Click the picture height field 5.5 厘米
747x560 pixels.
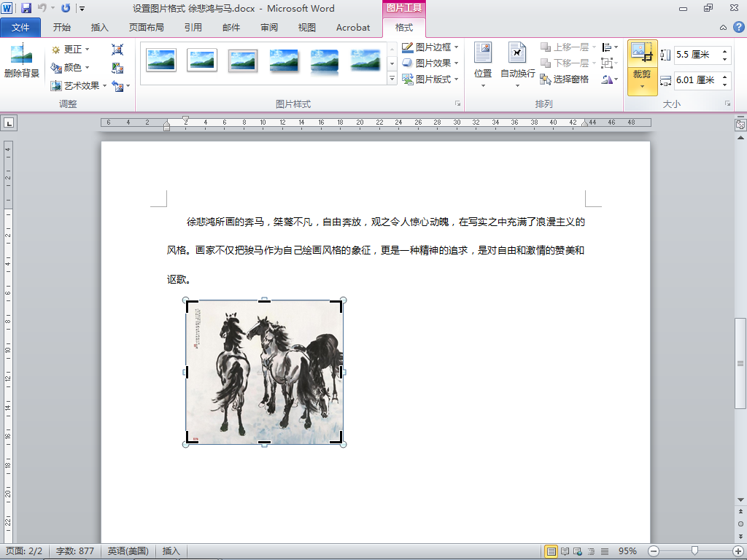[697, 55]
